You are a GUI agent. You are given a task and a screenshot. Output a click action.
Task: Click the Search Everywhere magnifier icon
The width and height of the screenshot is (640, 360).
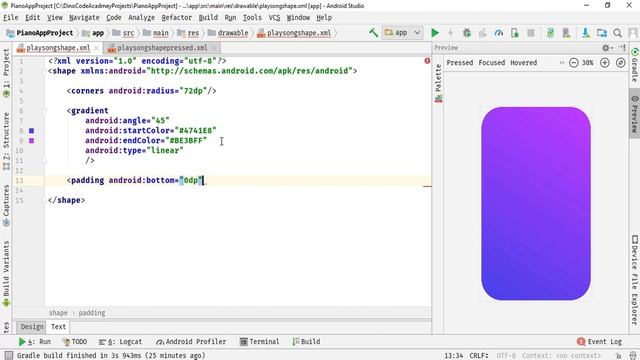point(618,33)
